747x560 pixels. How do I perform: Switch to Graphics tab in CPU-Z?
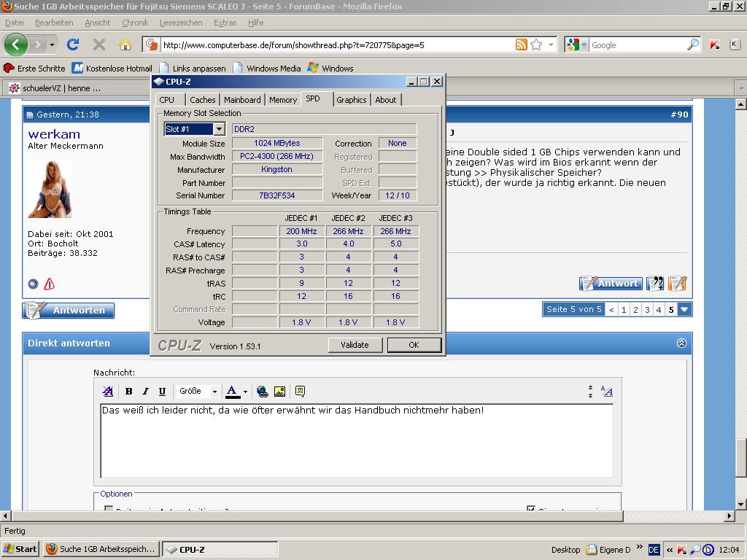click(351, 100)
